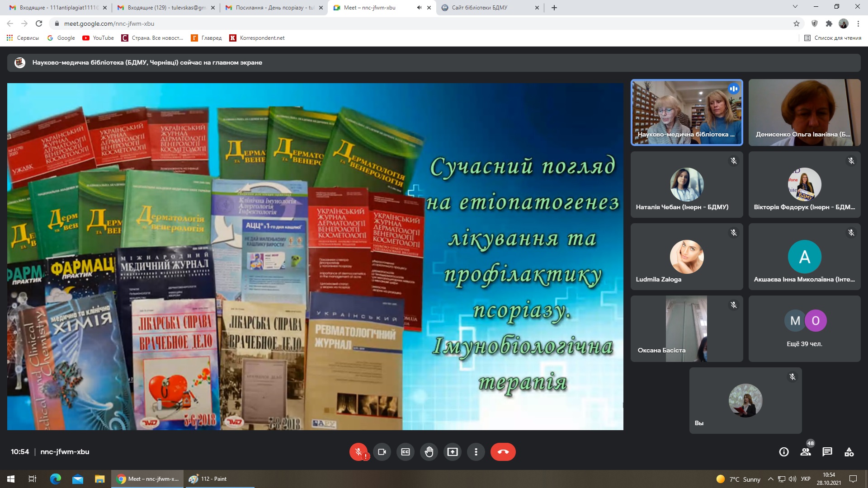
Task: Bookmark this page with star icon
Action: [x=797, y=23]
